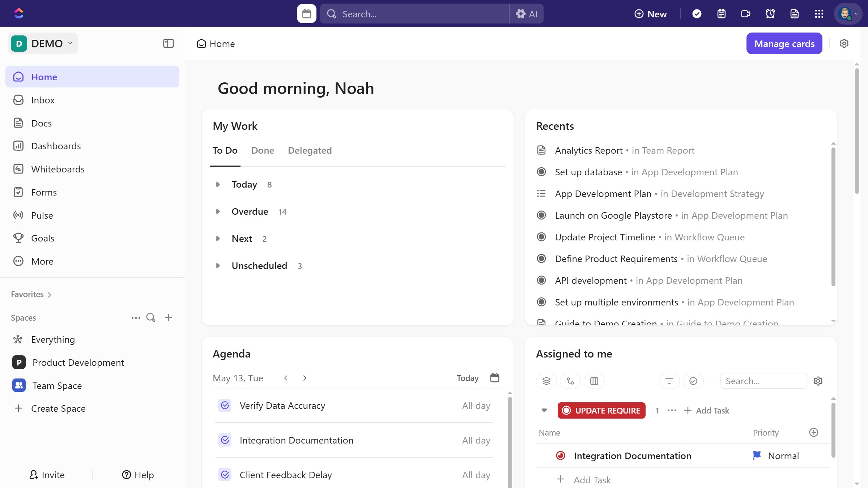868x488 pixels.
Task: Open the calendar icon beside the search bar
Action: (x=306, y=14)
